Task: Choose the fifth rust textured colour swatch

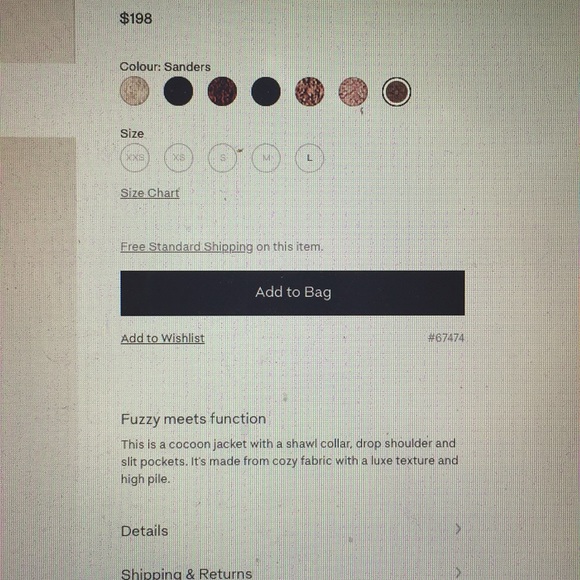Action: tap(310, 91)
